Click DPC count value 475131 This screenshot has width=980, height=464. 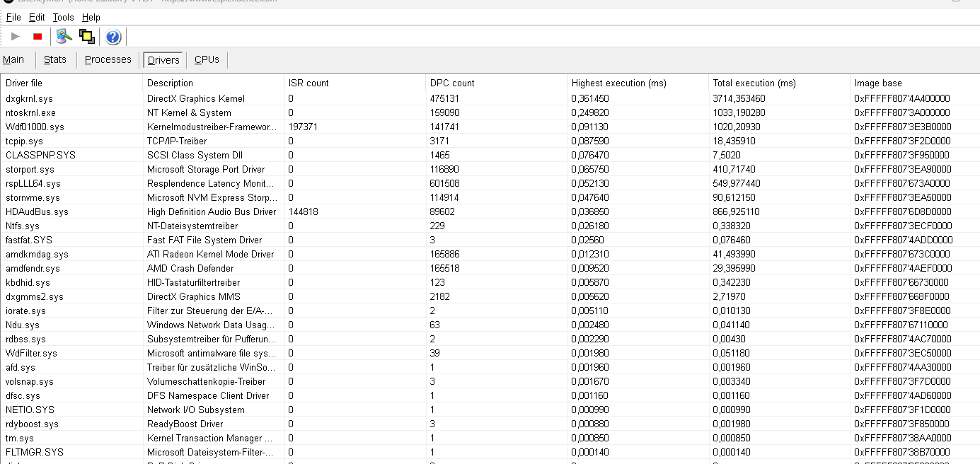point(445,98)
